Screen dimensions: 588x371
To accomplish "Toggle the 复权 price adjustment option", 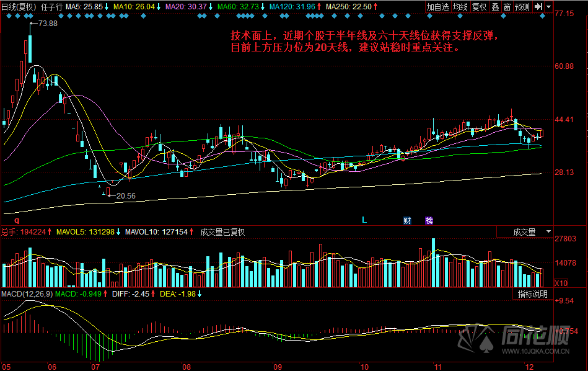I will 480,7.
